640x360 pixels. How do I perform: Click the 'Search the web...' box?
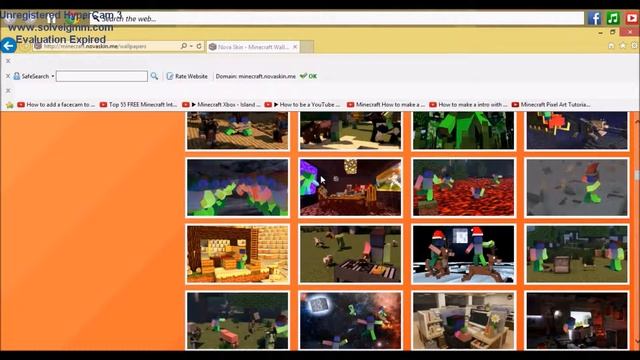pyautogui.click(x=337, y=18)
